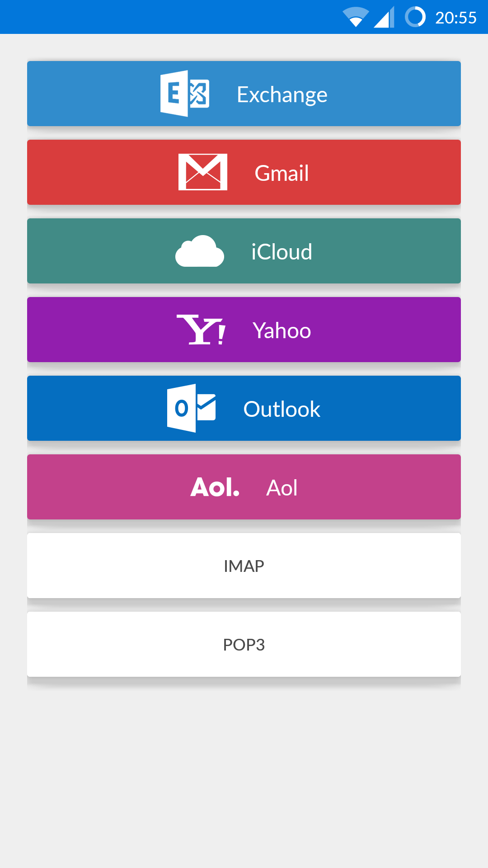Screen dimensions: 488x868
Task: Choose the Yahoo account label
Action: tap(282, 330)
